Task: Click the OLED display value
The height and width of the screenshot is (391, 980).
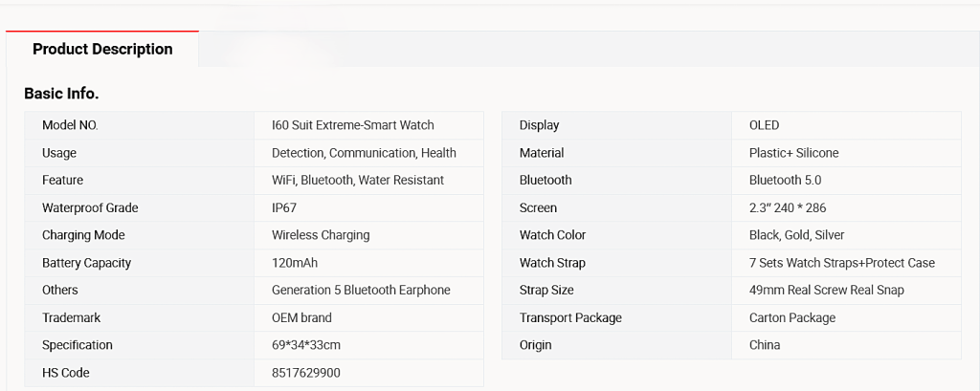Action: pyautogui.click(x=764, y=125)
